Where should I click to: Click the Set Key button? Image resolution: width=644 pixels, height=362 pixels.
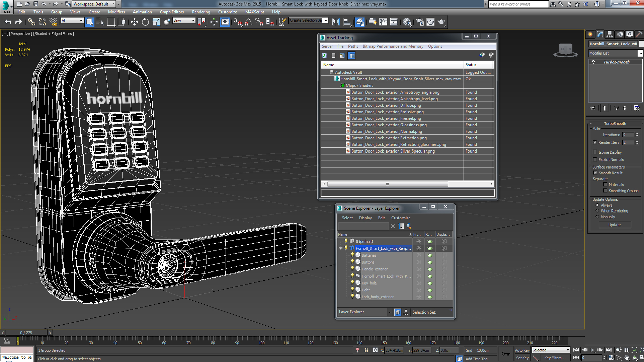(x=522, y=358)
